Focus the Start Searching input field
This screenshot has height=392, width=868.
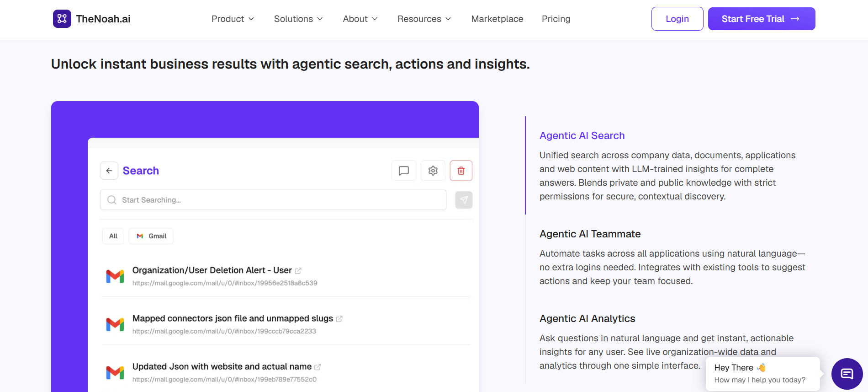tap(273, 200)
